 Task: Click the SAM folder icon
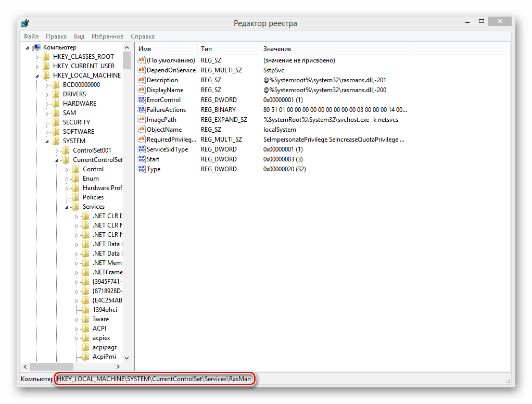[x=56, y=113]
